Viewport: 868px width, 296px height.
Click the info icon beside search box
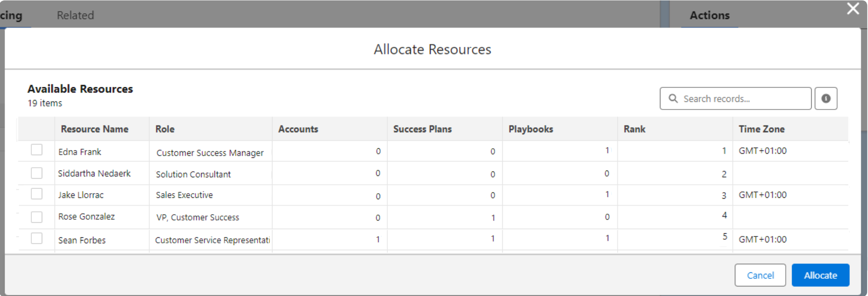point(825,99)
